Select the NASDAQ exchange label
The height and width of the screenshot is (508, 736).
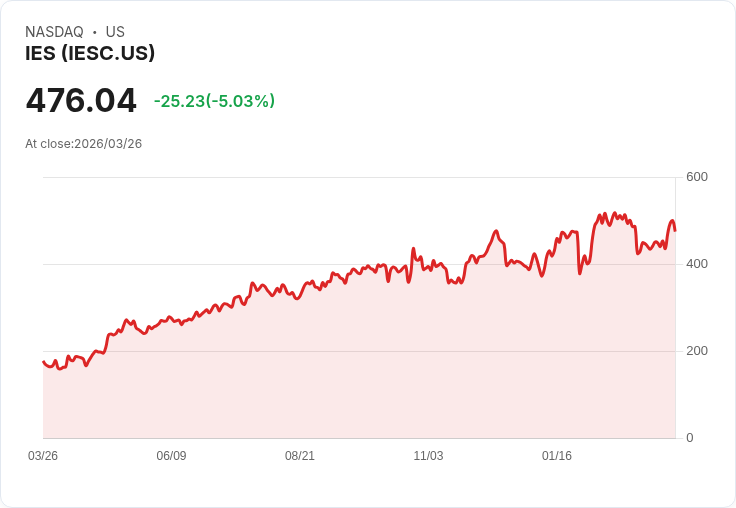point(54,32)
